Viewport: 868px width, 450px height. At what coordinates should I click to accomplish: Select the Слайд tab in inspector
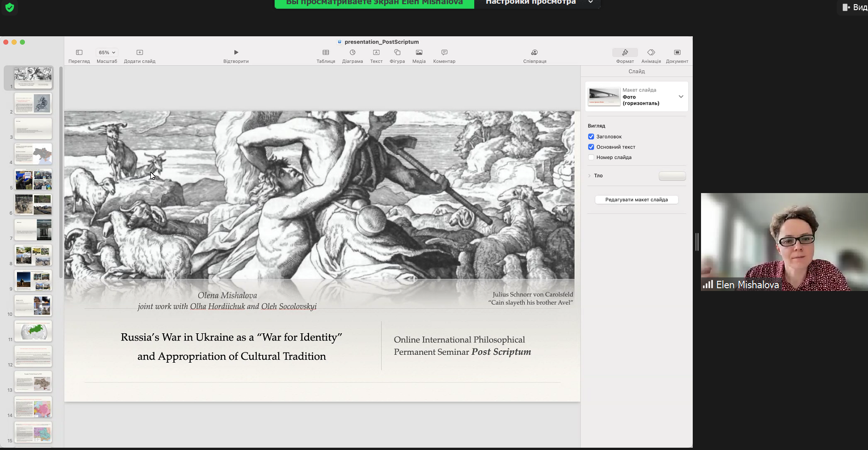(637, 71)
